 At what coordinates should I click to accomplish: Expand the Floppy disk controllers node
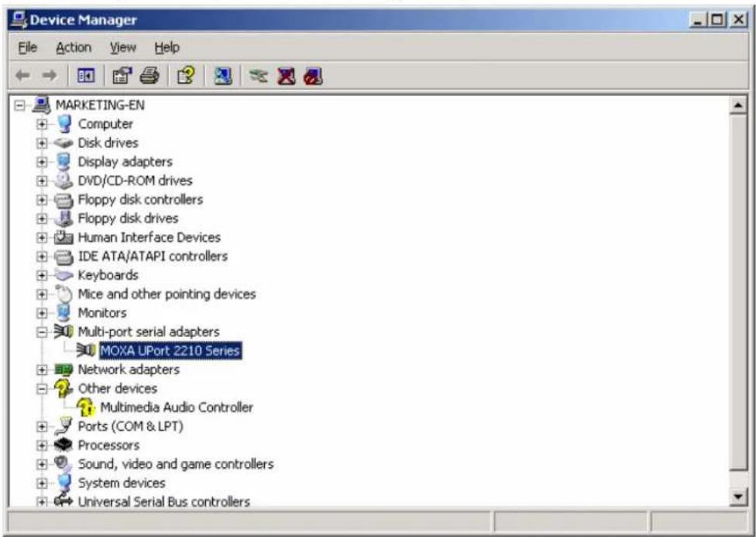42,200
